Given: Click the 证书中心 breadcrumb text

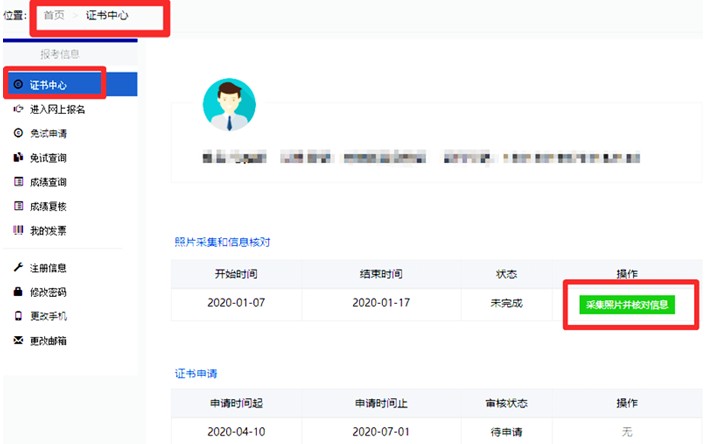Looking at the screenshot, I should click(x=107, y=16).
